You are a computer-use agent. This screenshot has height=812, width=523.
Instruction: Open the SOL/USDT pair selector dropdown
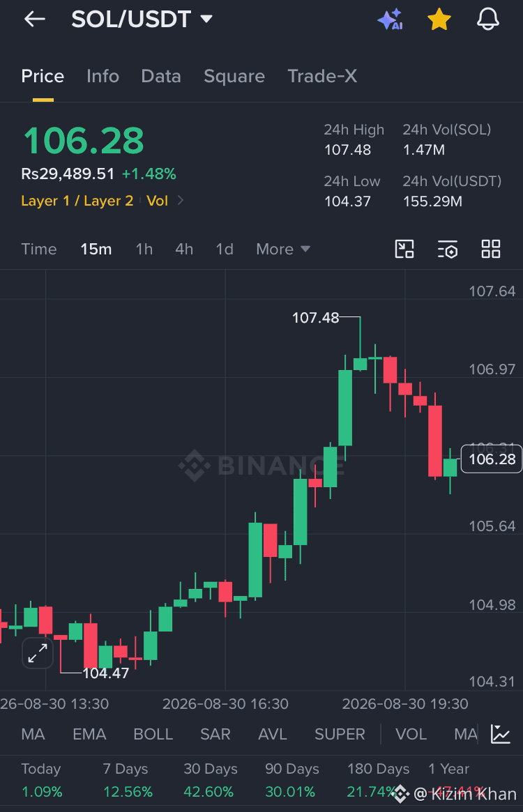142,19
